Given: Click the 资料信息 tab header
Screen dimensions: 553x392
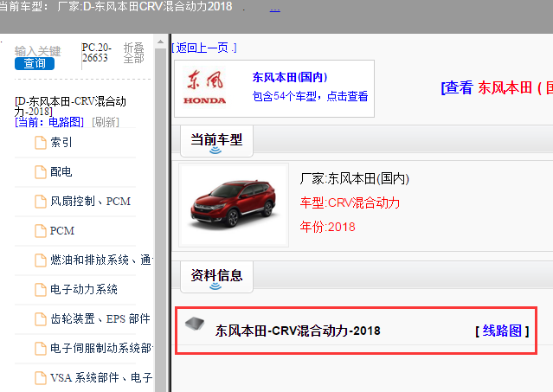Looking at the screenshot, I should tap(216, 277).
